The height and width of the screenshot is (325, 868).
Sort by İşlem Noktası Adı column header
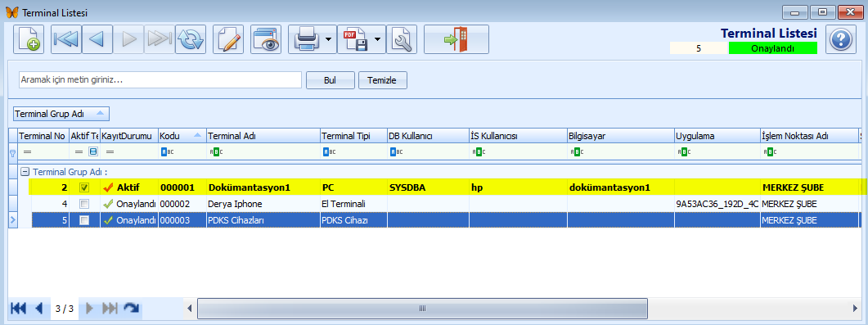coord(809,136)
